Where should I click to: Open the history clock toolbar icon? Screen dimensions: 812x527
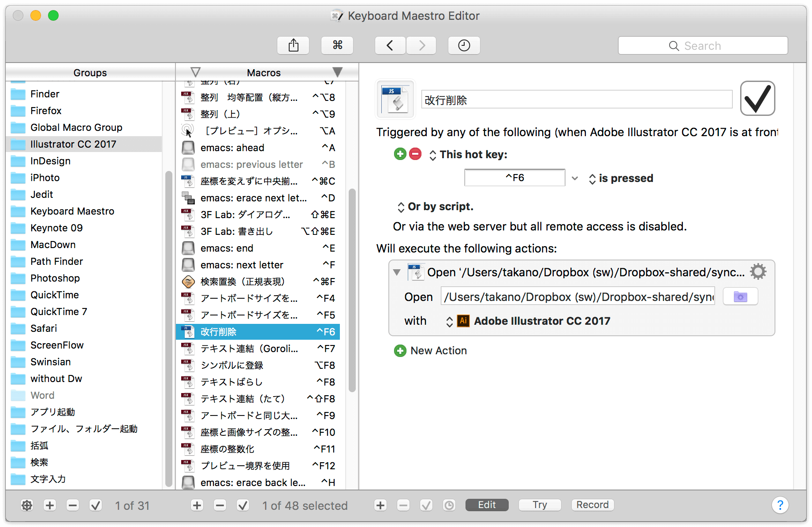pos(464,45)
